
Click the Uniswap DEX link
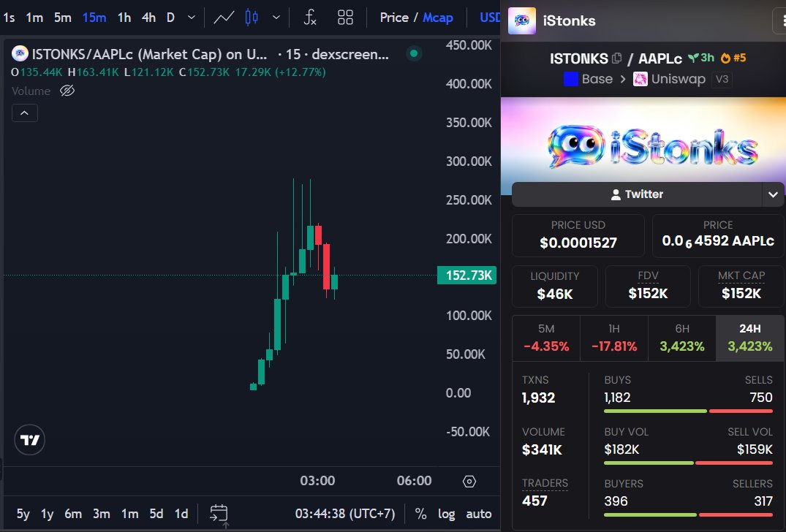[x=670, y=79]
